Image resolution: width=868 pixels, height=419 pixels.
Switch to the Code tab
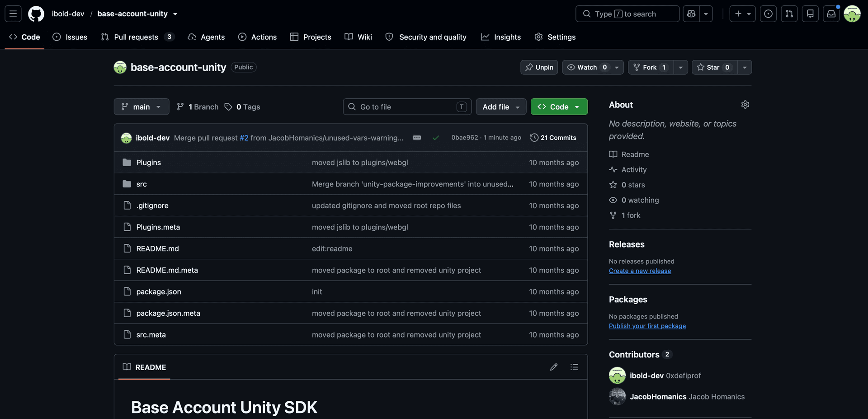(x=24, y=37)
